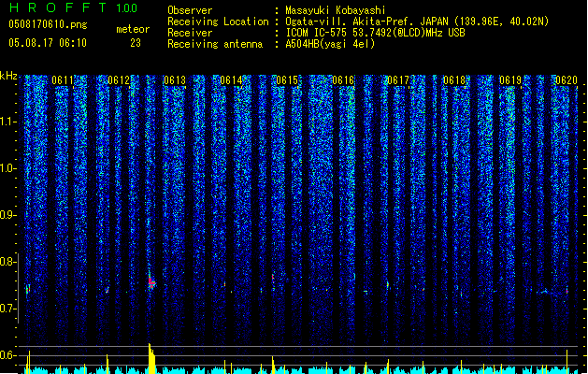This screenshot has height=374, width=588.
Task: Click the 1.1 kHz frequency tick label
Action: coord(7,122)
